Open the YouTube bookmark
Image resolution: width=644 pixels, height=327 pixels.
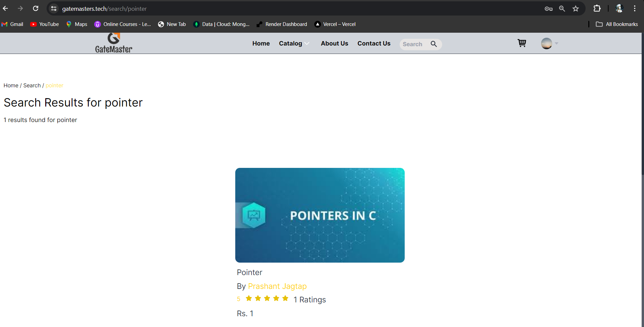coord(44,24)
